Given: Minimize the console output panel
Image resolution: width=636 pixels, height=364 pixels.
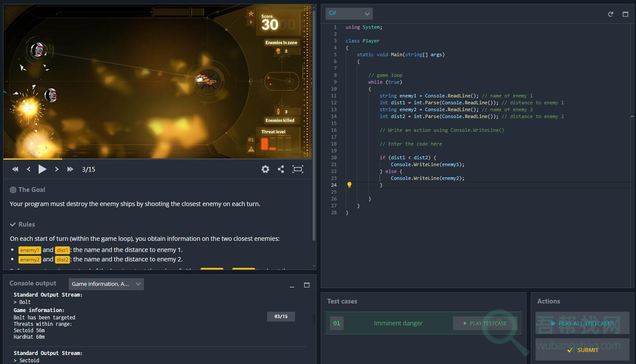Looking at the screenshot, I should click(x=292, y=285).
